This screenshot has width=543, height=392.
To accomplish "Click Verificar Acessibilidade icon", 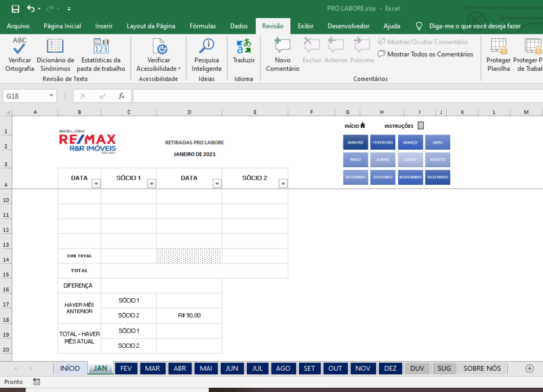I will click(x=159, y=47).
